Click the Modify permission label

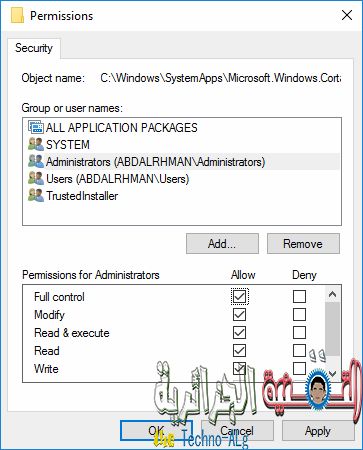coord(49,315)
